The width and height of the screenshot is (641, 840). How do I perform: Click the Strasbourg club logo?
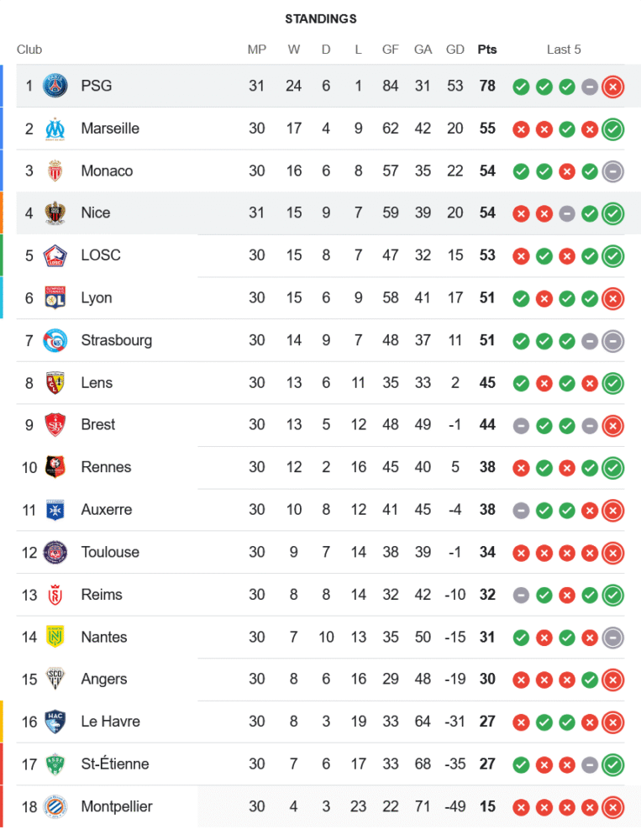(55, 340)
